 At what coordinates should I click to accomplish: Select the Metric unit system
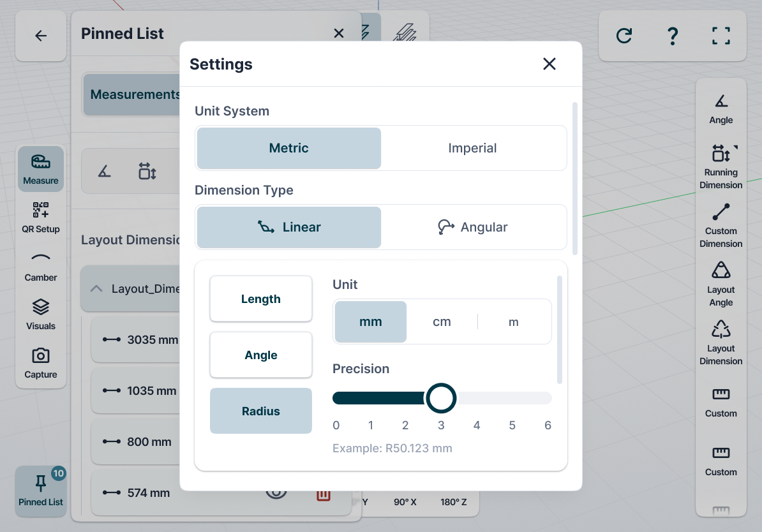[x=288, y=148]
